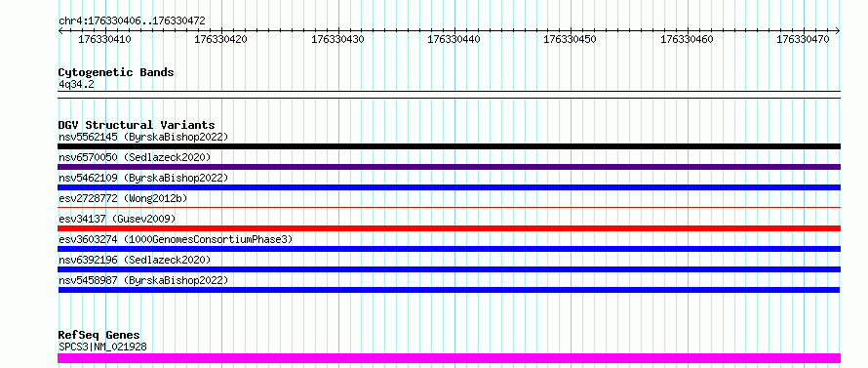868x368 pixels.
Task: Click the nsv6570050 (Sedlazeck2020) label
Action: click(x=135, y=157)
